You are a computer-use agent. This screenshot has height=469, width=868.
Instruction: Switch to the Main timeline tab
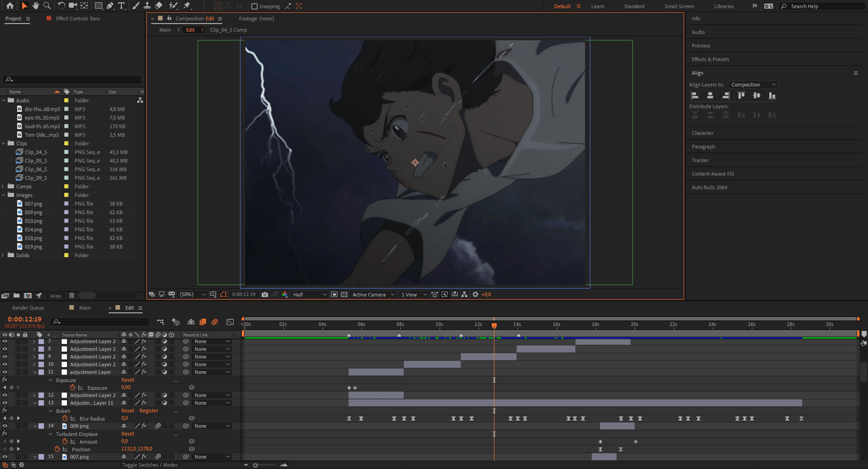[x=85, y=308]
